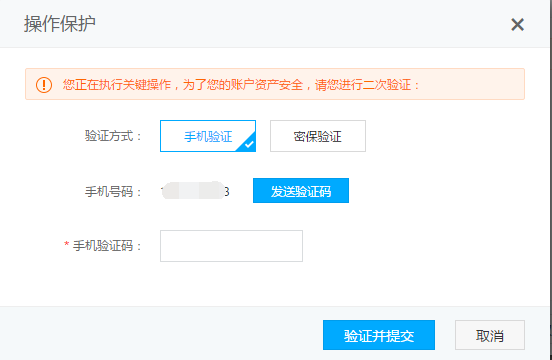Viewport: 552px width, 360px height.
Task: Click the blue checkmark corner on 手机验证
Action: (248, 144)
